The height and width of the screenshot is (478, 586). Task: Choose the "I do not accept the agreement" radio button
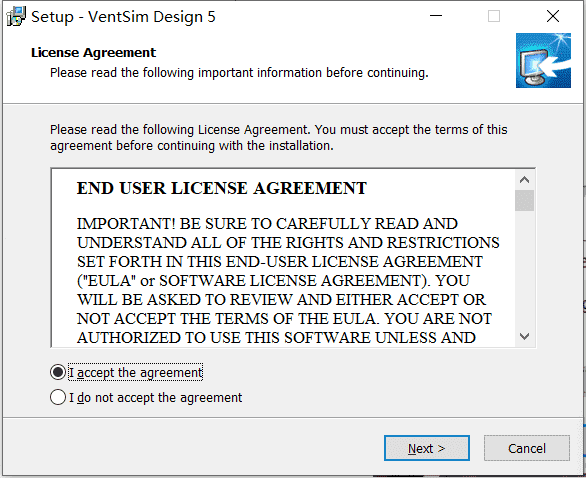58,397
